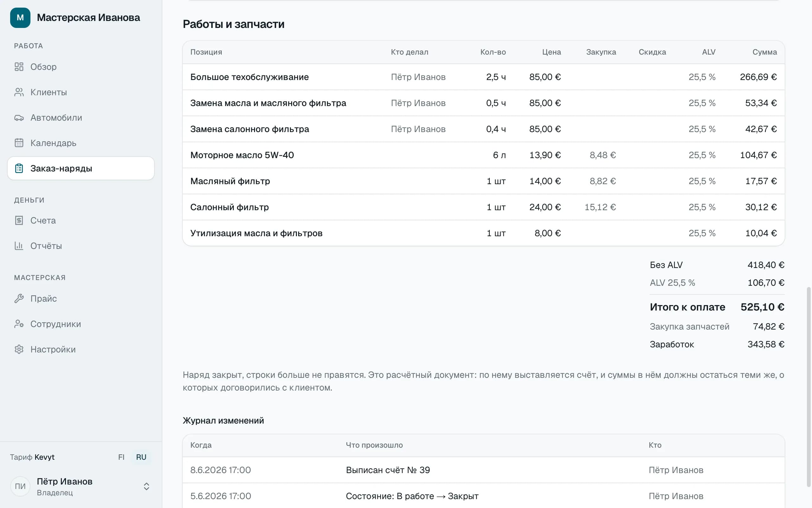This screenshot has height=508, width=812.
Task: Click the Что произошло column header
Action: [x=374, y=445]
